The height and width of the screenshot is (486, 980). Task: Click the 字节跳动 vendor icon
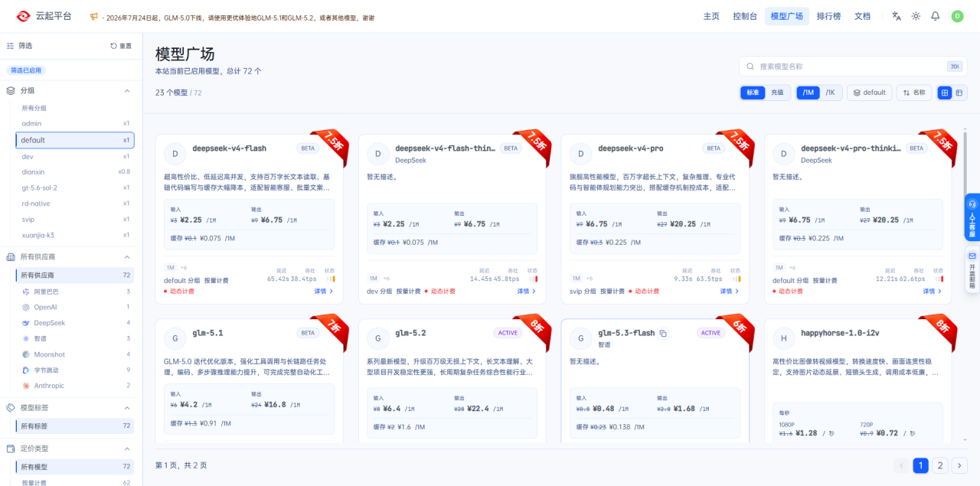(x=26, y=370)
